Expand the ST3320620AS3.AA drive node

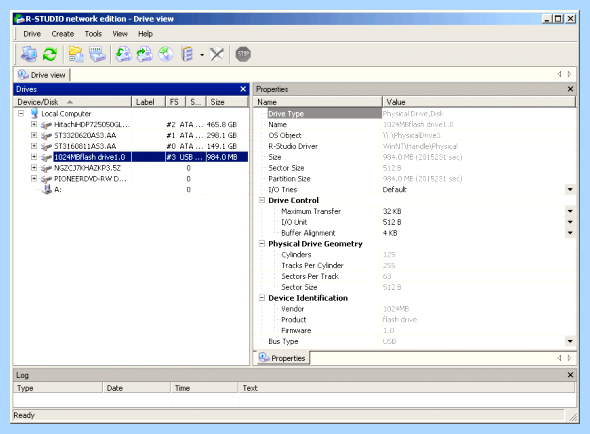[x=34, y=135]
